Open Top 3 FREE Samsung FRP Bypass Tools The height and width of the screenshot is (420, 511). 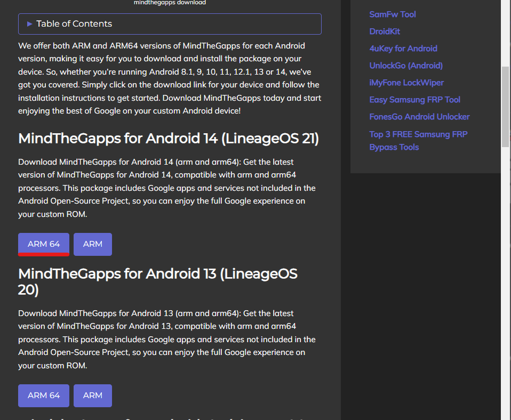tap(418, 141)
